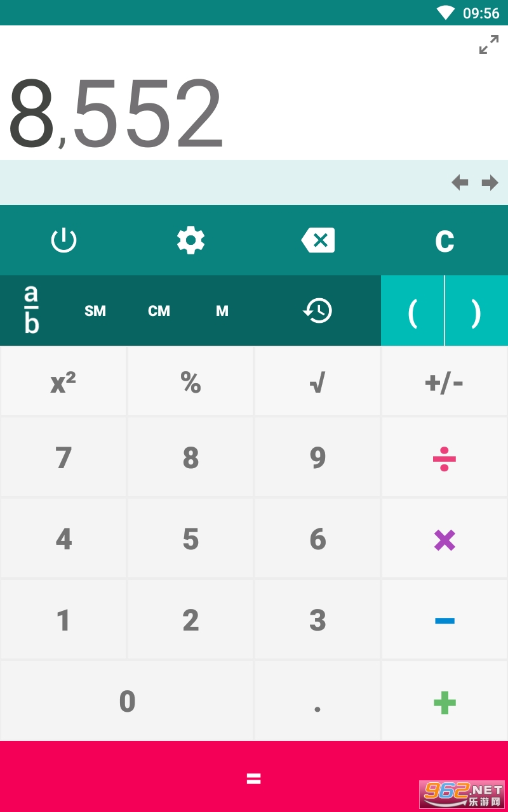Tap digit 4 key
508x812 pixels.
[x=63, y=539]
